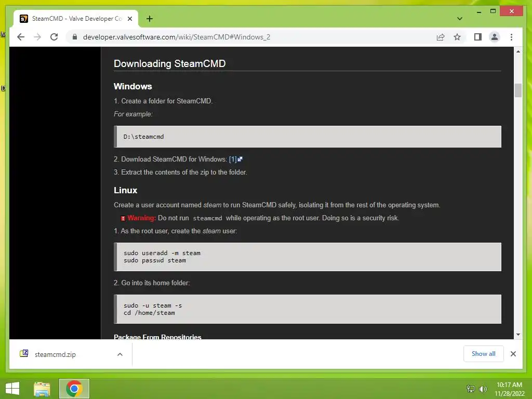Screen dimensions: 532x399
Task: Click the 'sudo -u steam -s' line
Action: click(x=153, y=305)
